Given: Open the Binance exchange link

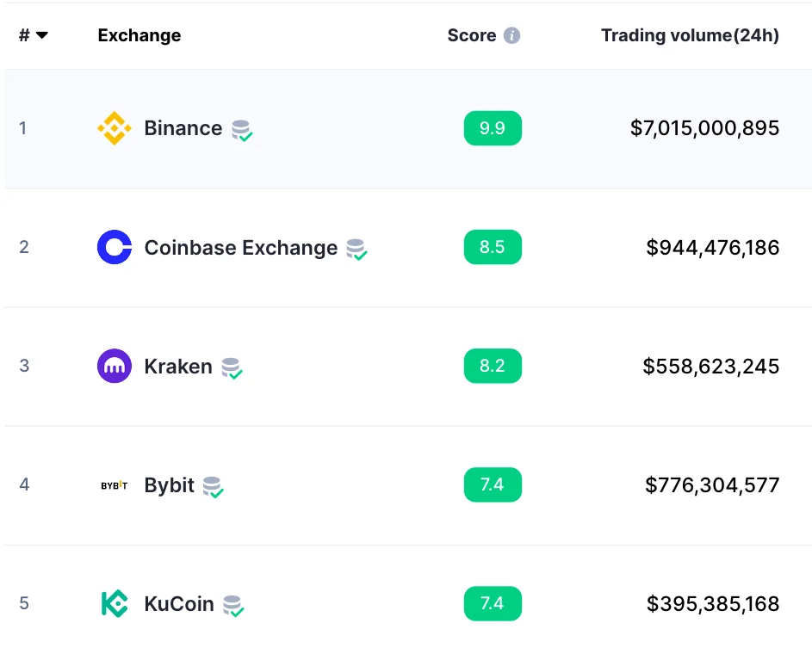Looking at the screenshot, I should click(183, 128).
